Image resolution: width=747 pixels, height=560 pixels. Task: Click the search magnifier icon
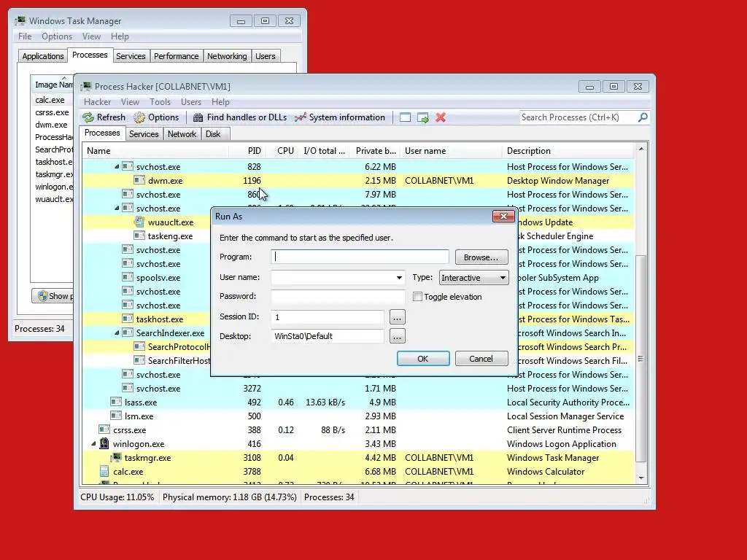point(643,117)
